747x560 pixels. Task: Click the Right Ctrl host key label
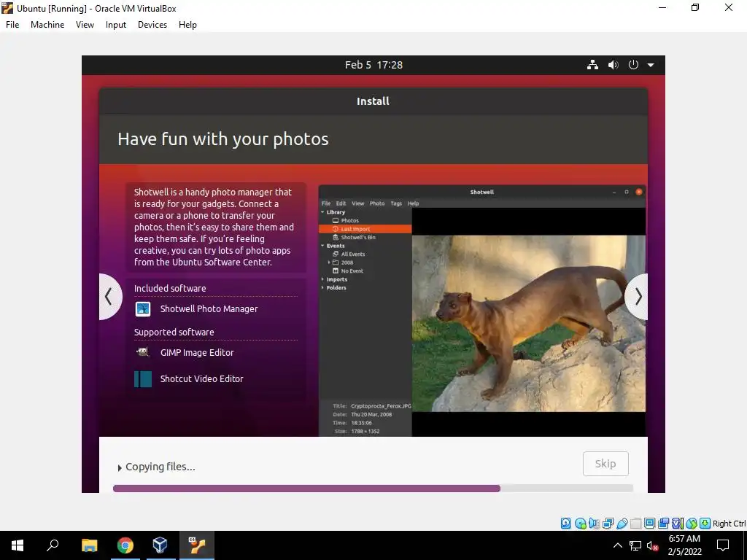(x=729, y=524)
